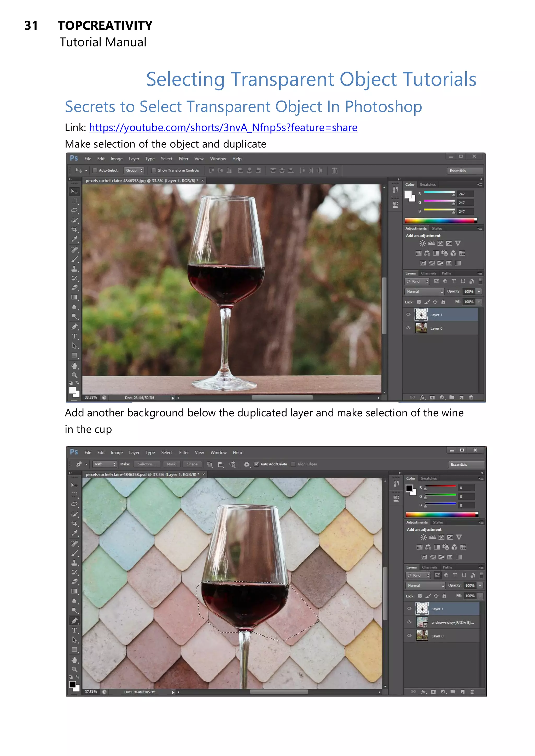This screenshot has height=756, width=535.
Task: Hide andrew-ridley layer in bottom window
Action: (x=409, y=622)
